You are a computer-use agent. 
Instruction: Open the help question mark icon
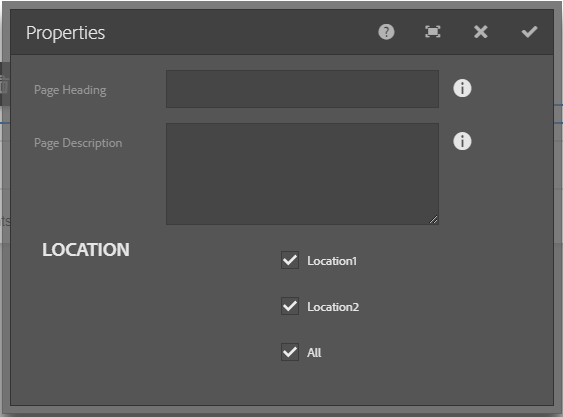[x=386, y=32]
